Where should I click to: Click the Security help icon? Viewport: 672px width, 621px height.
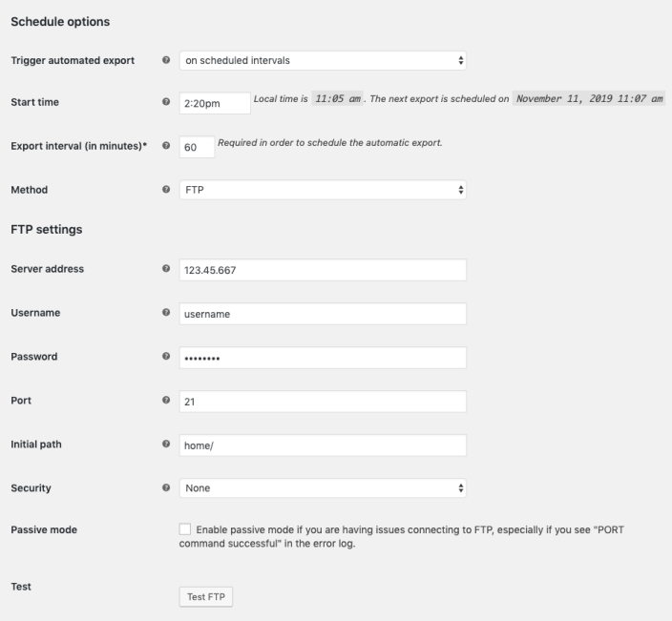(x=167, y=488)
